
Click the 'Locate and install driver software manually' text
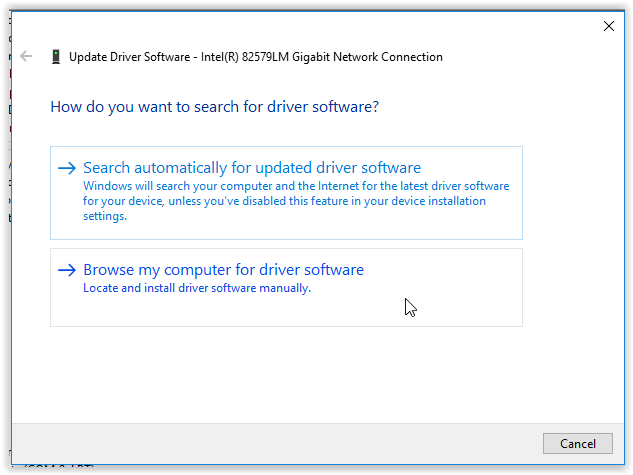click(197, 288)
